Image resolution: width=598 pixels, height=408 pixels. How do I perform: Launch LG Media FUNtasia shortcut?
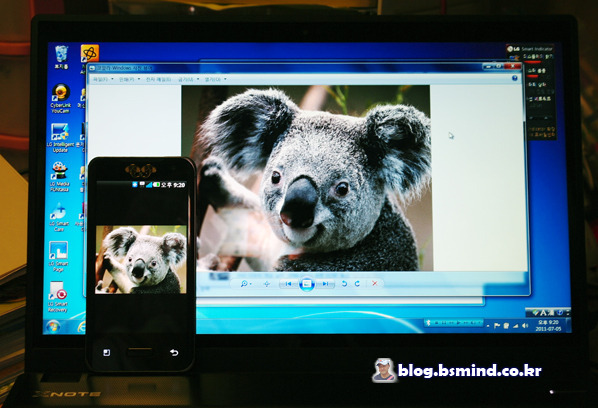(x=59, y=176)
